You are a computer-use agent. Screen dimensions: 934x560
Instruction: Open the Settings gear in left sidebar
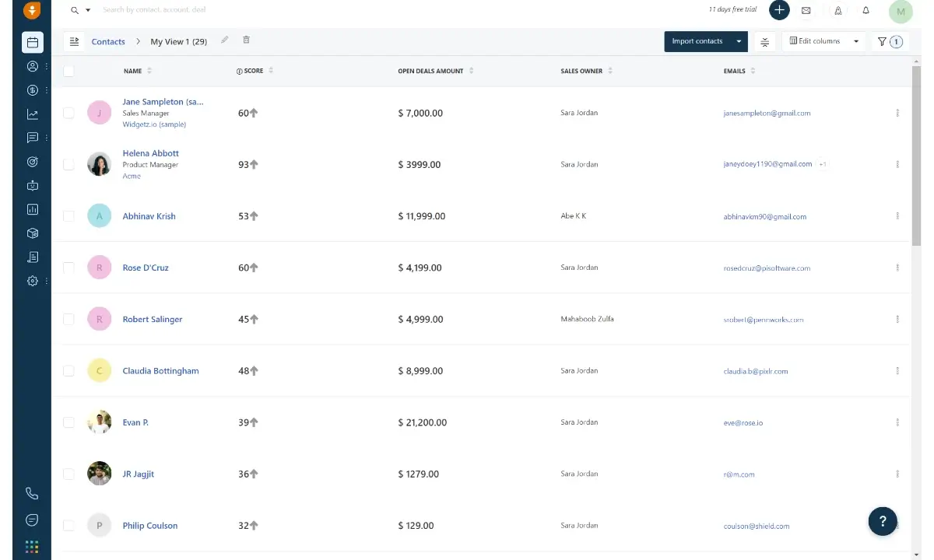(x=32, y=281)
